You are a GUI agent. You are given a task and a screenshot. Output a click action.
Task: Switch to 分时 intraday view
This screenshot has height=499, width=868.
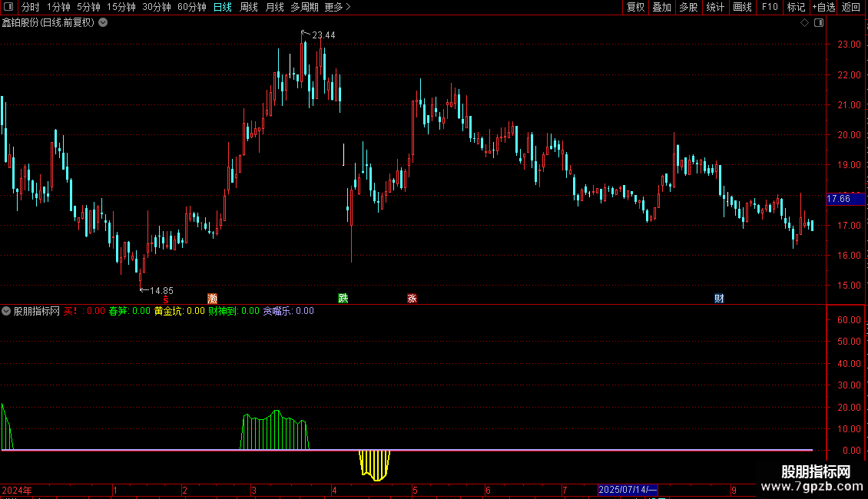pyautogui.click(x=31, y=7)
